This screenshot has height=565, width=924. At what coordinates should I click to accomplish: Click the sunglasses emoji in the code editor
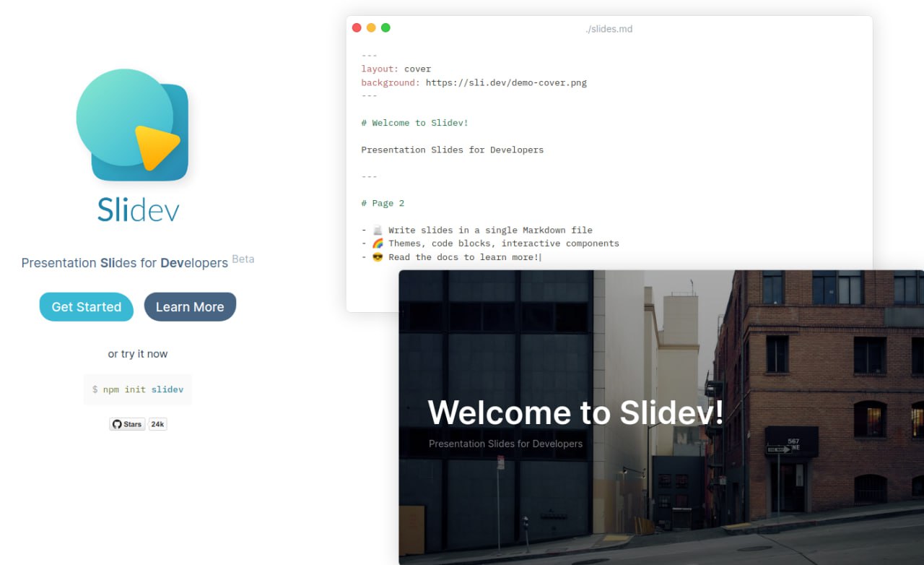(x=378, y=257)
